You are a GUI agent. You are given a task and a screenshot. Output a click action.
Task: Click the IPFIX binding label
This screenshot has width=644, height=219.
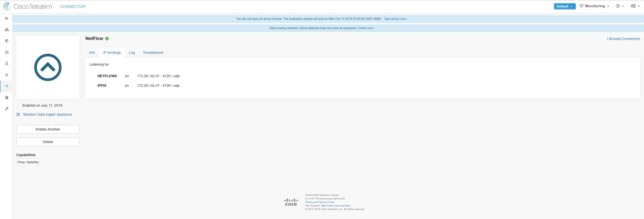point(102,85)
